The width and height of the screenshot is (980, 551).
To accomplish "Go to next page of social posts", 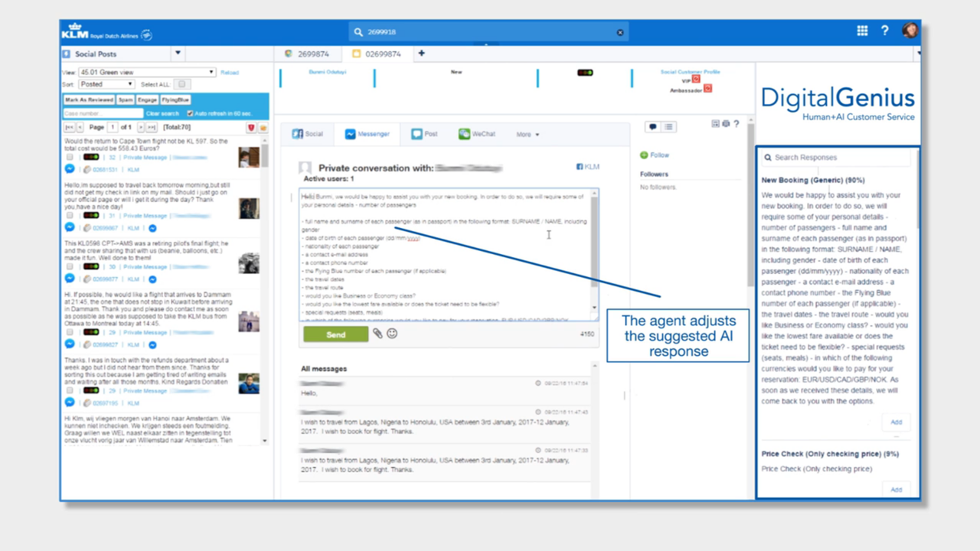I will pos(140,127).
